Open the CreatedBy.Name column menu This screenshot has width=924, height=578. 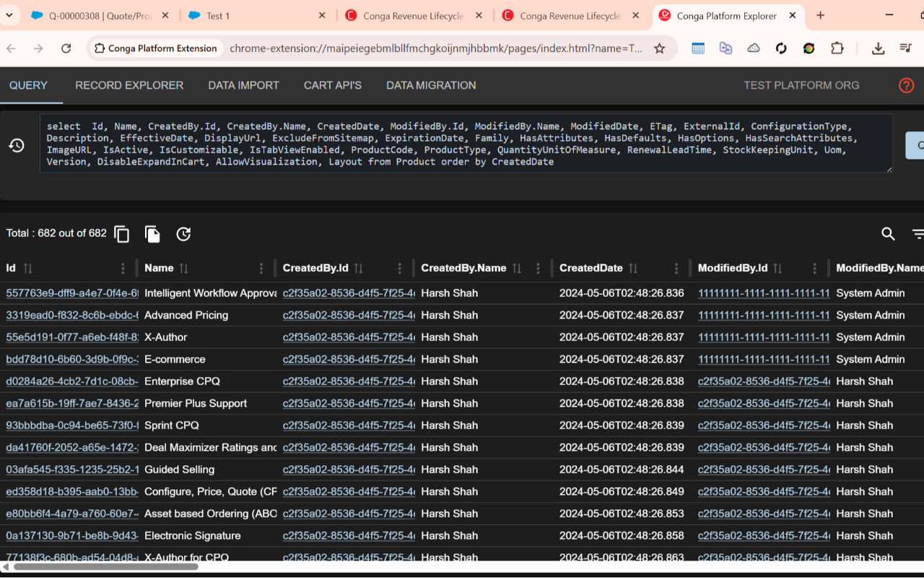[x=539, y=268]
